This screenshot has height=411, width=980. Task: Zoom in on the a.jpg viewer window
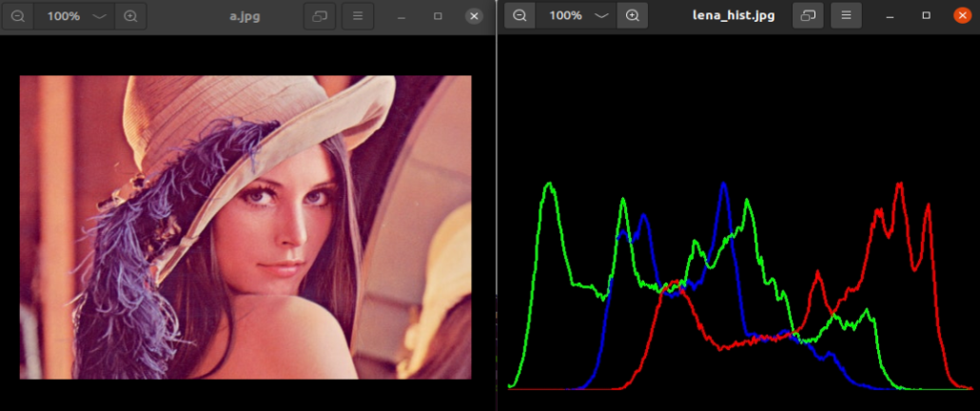click(x=131, y=16)
